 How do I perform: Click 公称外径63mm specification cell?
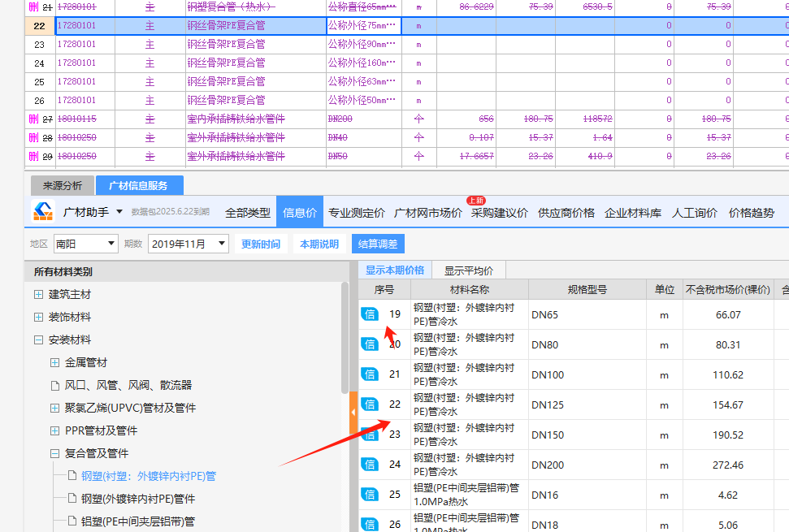pos(364,81)
